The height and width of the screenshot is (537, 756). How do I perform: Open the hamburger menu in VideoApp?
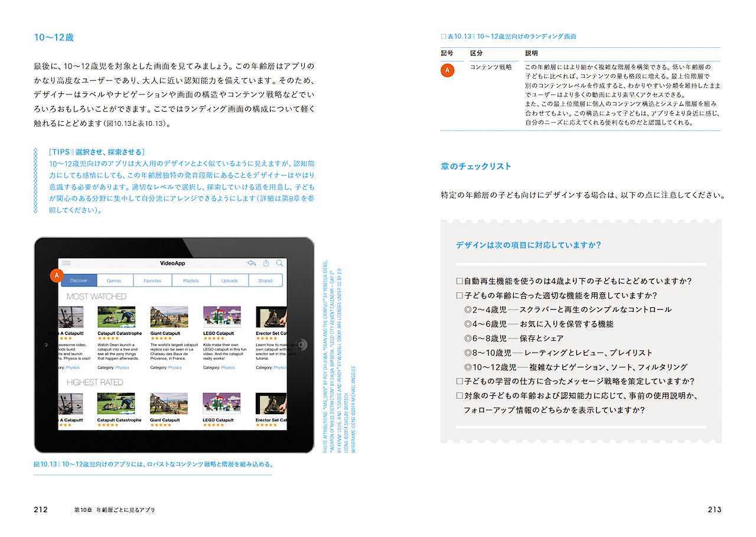pos(66,263)
